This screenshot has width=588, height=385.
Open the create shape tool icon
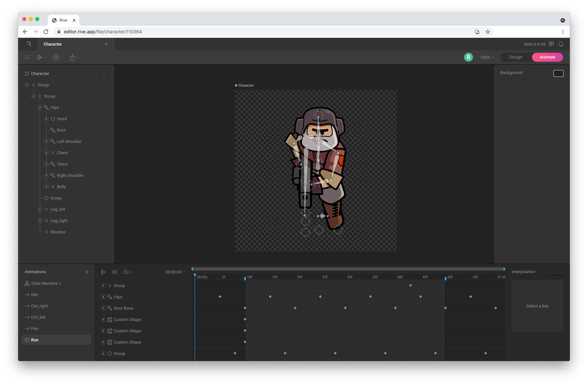(x=56, y=57)
